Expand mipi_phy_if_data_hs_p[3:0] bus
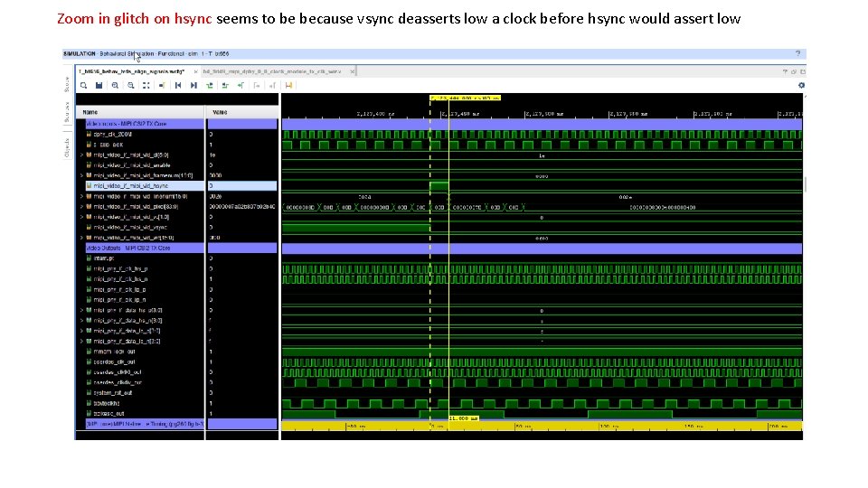 point(82,310)
